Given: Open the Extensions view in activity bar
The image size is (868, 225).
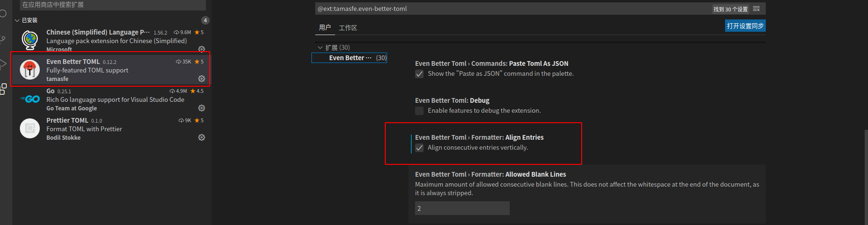Looking at the screenshot, I should (3, 89).
